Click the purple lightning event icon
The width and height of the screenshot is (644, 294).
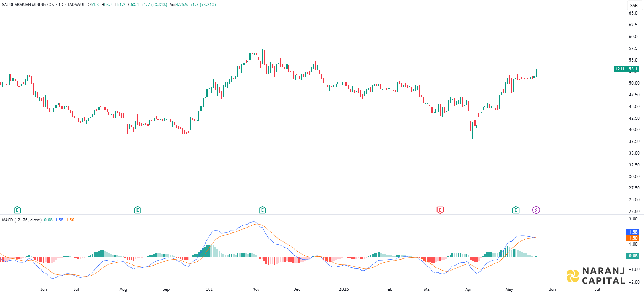536,210
